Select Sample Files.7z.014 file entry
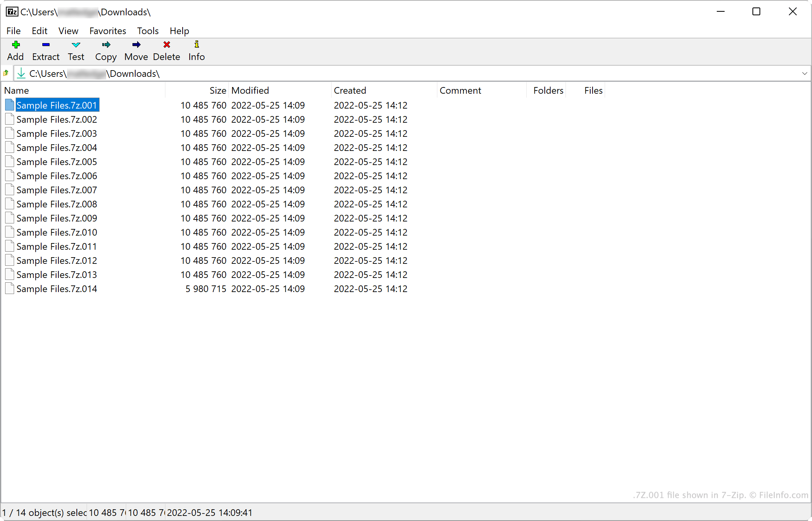The height and width of the screenshot is (521, 812). 57,289
